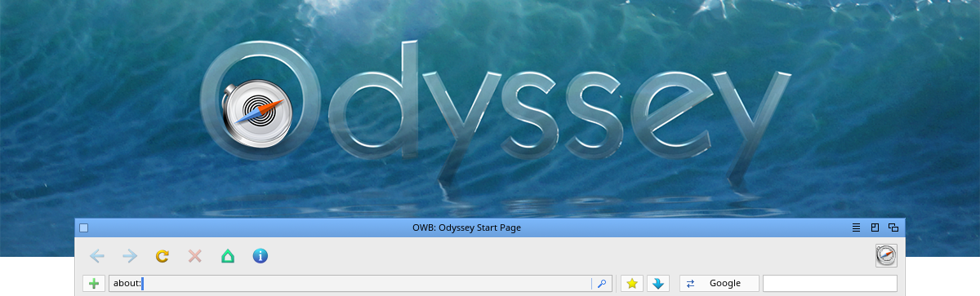The height and width of the screenshot is (296, 980).
Task: Toggle the window zoom gadget in title bar
Action: click(875, 228)
